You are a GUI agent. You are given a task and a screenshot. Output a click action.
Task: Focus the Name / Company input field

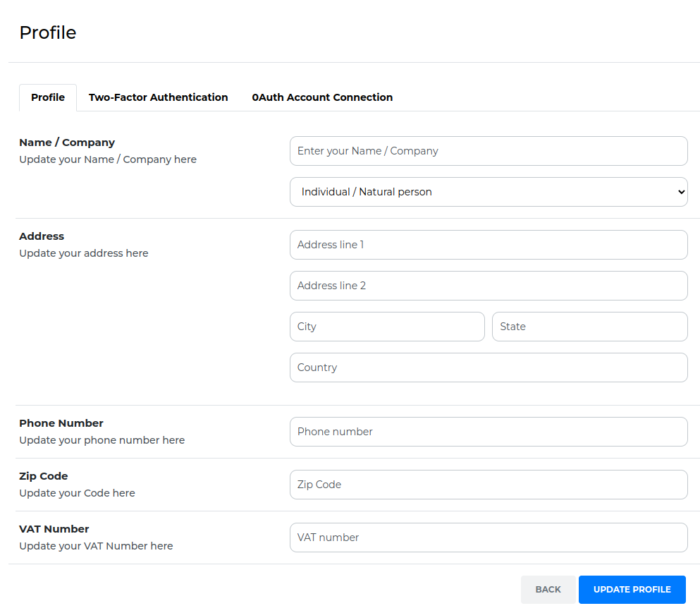point(489,151)
